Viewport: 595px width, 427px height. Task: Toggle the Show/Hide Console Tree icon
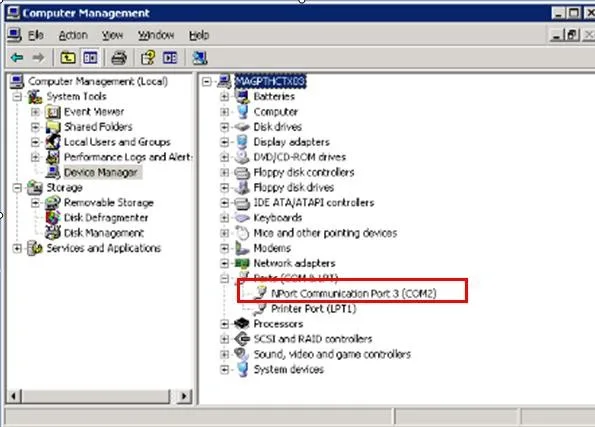[x=90, y=58]
